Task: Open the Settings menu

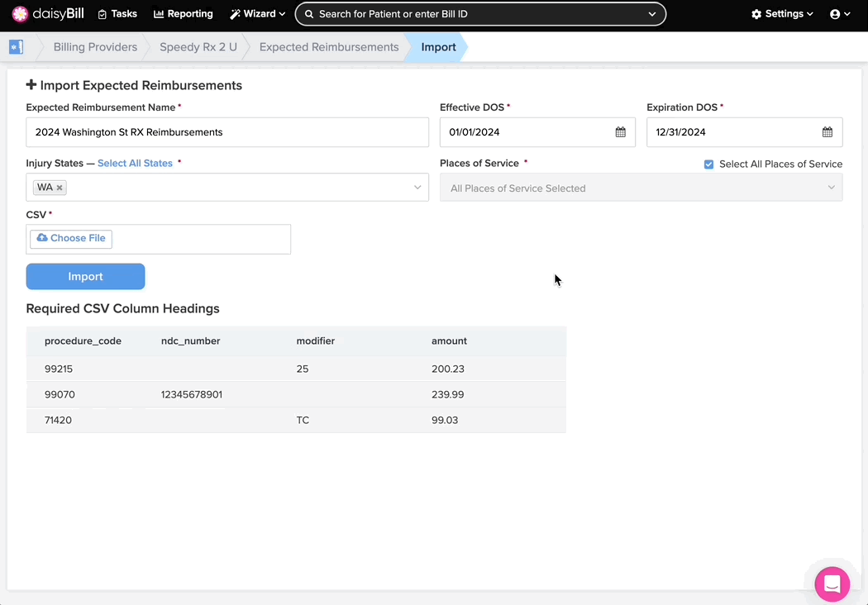Action: click(x=782, y=14)
